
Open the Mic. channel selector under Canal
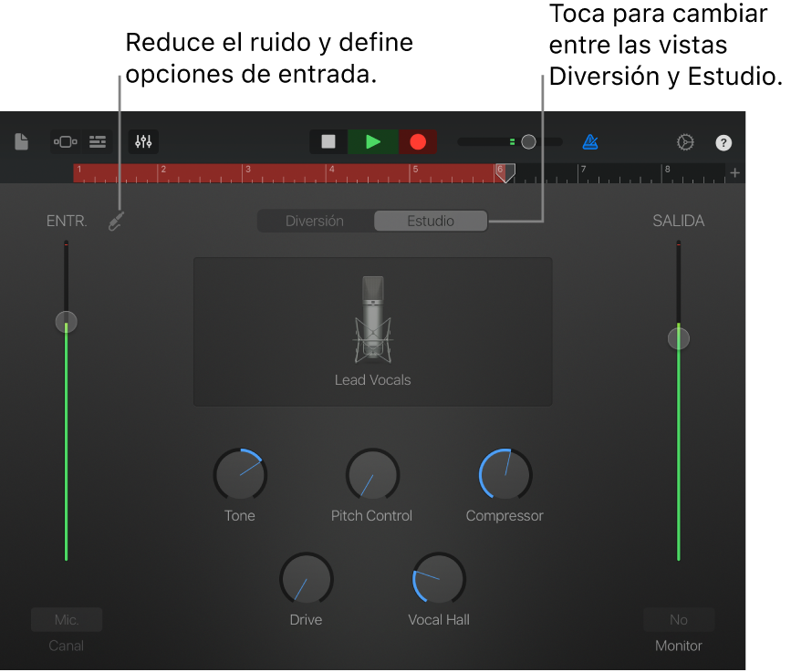coord(66,619)
